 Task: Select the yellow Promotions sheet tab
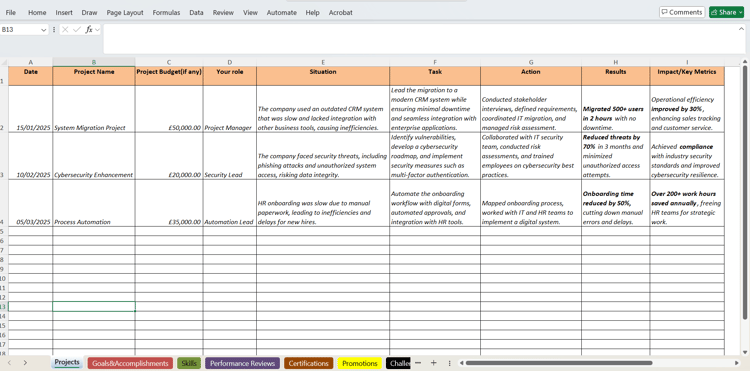pyautogui.click(x=360, y=363)
